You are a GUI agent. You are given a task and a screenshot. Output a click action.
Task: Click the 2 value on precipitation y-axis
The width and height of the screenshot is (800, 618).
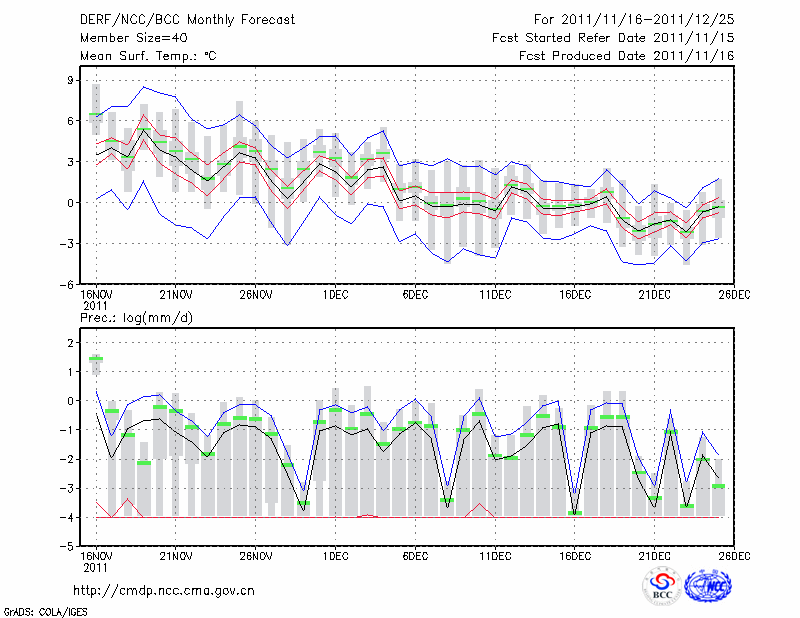(x=72, y=342)
